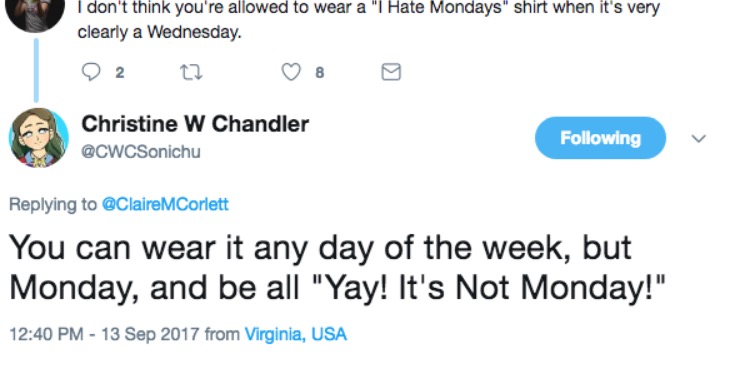Click the retweet arrows icon
750x382 pixels.
[191, 73]
